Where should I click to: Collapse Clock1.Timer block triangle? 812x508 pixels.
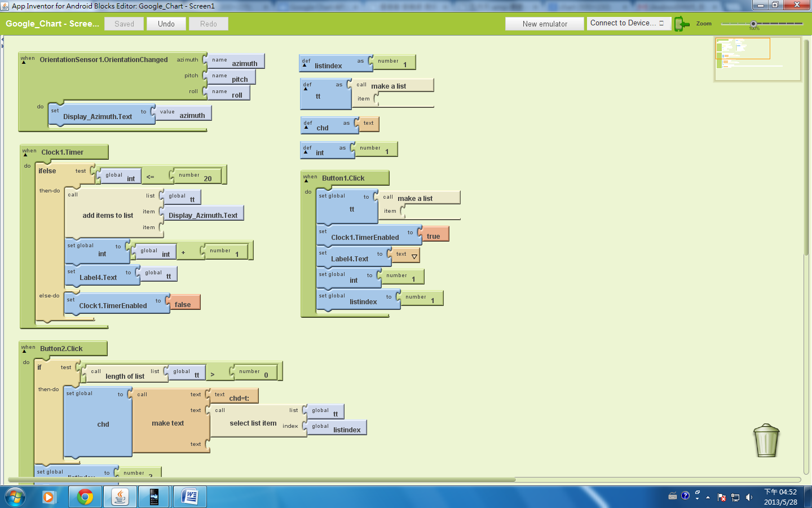25,155
